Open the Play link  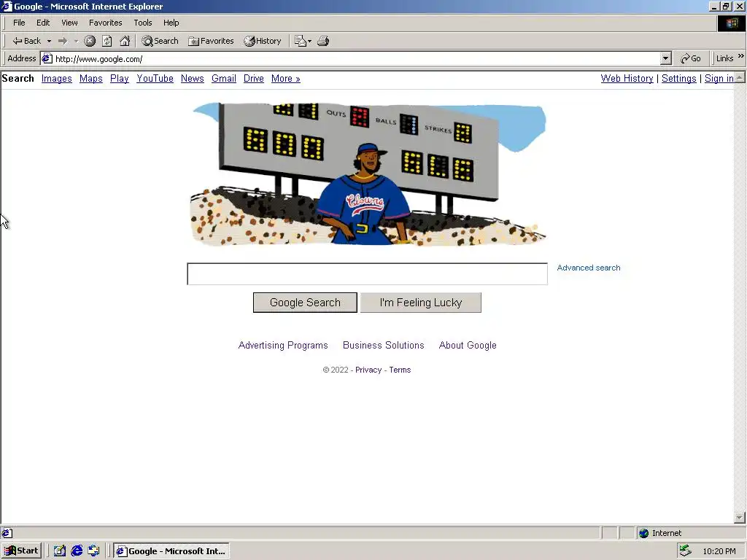point(120,79)
